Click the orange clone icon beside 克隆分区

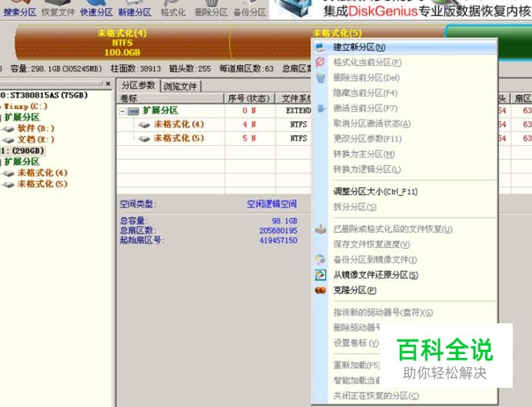pyautogui.click(x=321, y=290)
